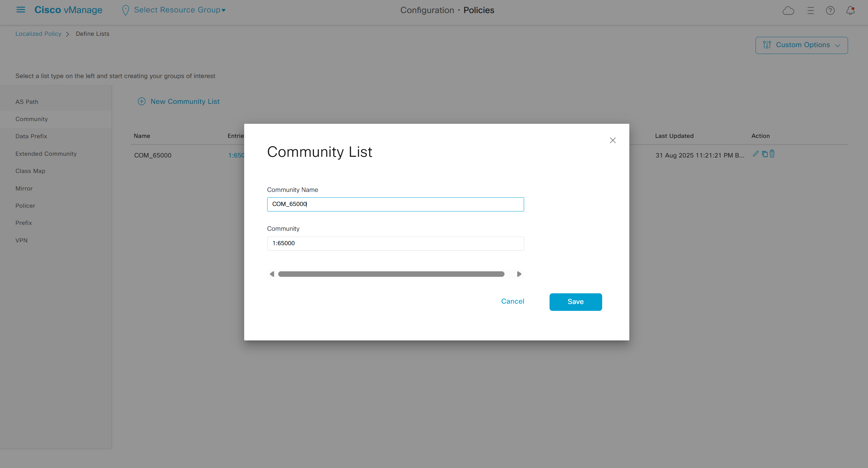The width and height of the screenshot is (868, 468).
Task: Click the horizontal scrollbar thumb
Action: (x=391, y=274)
